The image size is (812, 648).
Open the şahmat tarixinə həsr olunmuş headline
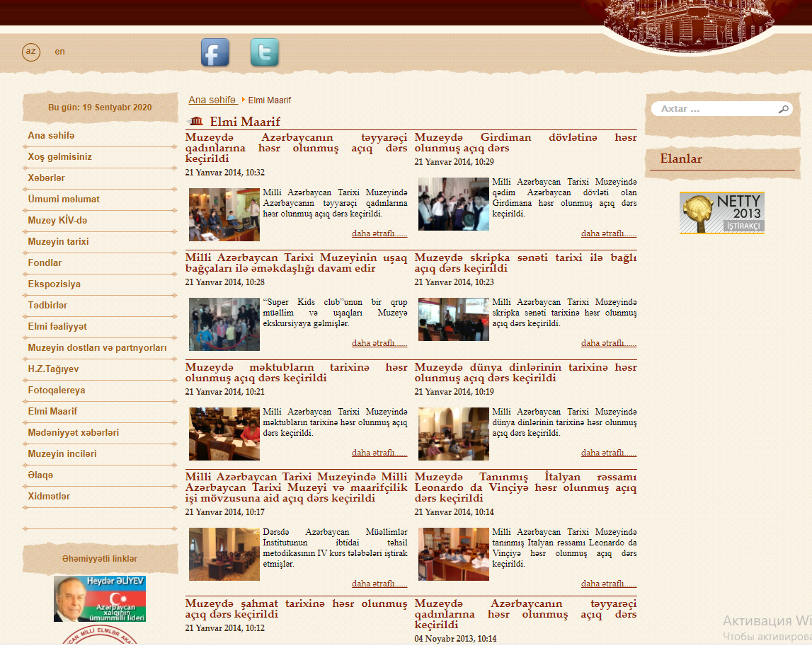(x=296, y=609)
